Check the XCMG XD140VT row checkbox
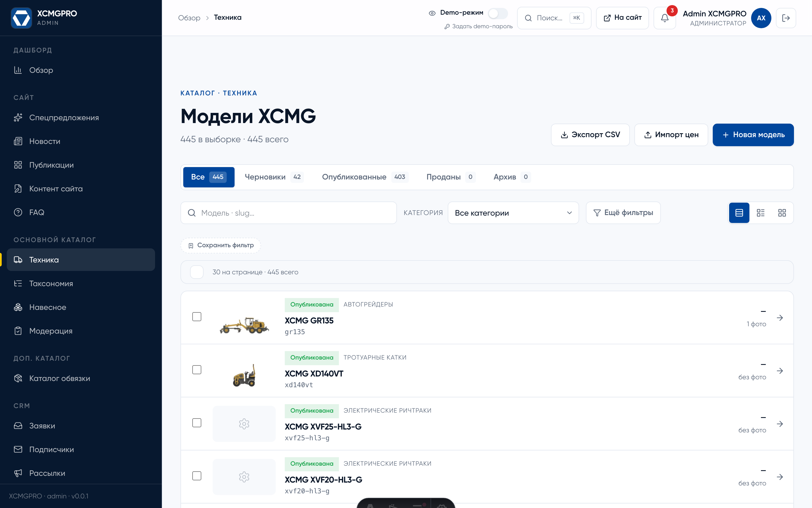812x508 pixels. click(197, 370)
